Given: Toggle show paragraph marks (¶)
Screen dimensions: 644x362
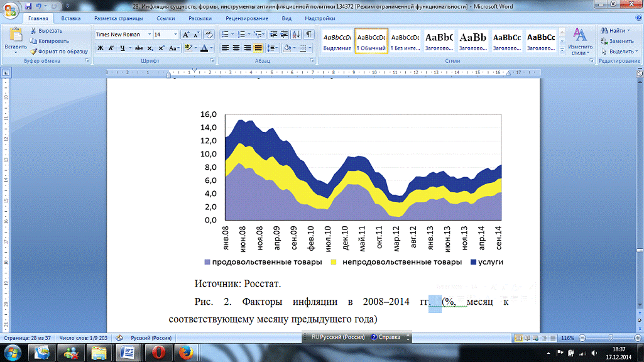Looking at the screenshot, I should pos(308,35).
